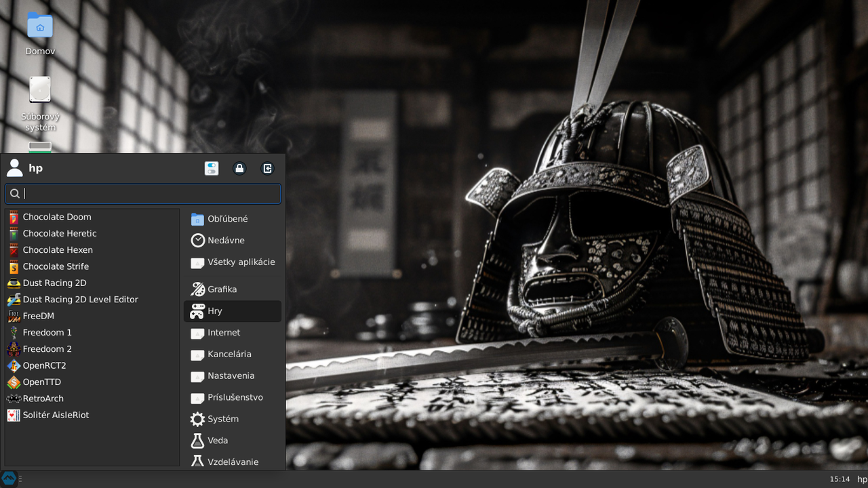Launch FreeDM
This screenshot has height=488, width=868.
(92, 316)
